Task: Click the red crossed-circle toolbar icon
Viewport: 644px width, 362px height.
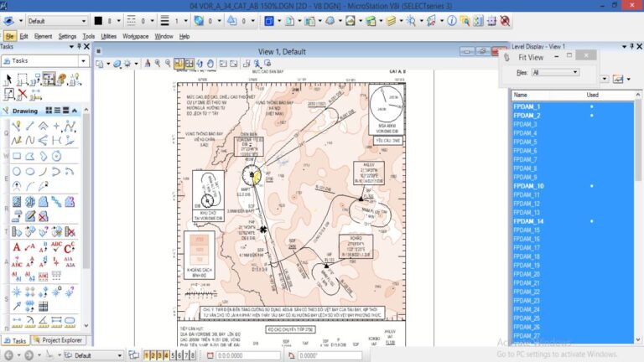Action: tap(505, 20)
